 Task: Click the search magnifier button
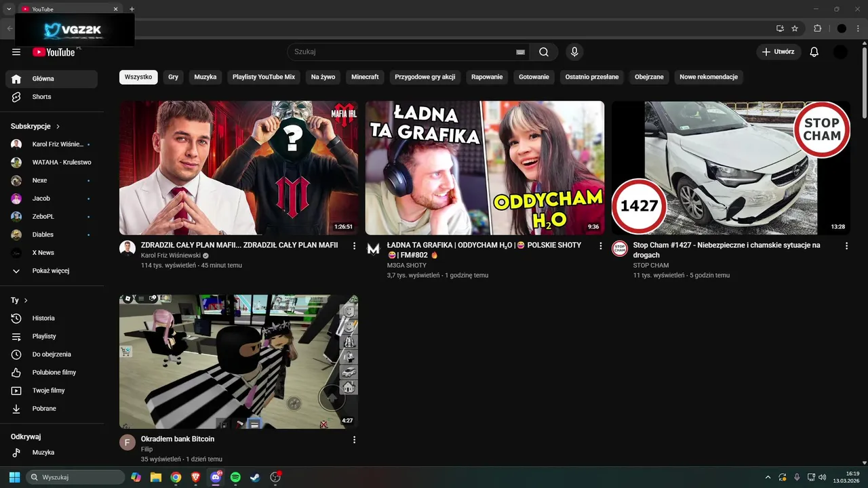point(544,52)
